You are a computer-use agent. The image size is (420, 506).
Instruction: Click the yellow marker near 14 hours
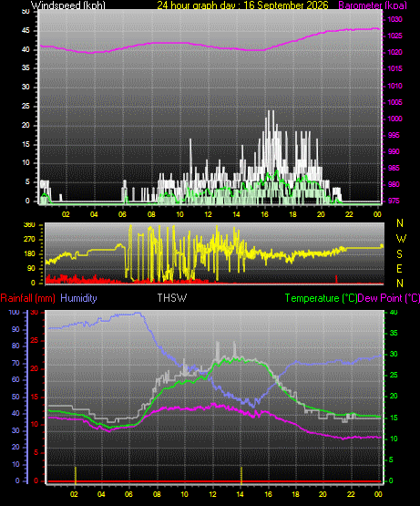[241, 475]
